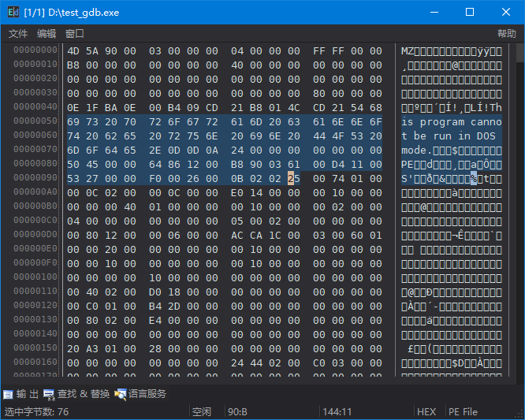Click the 输出 panel icon
The width and height of the screenshot is (525, 420).
tap(9, 395)
